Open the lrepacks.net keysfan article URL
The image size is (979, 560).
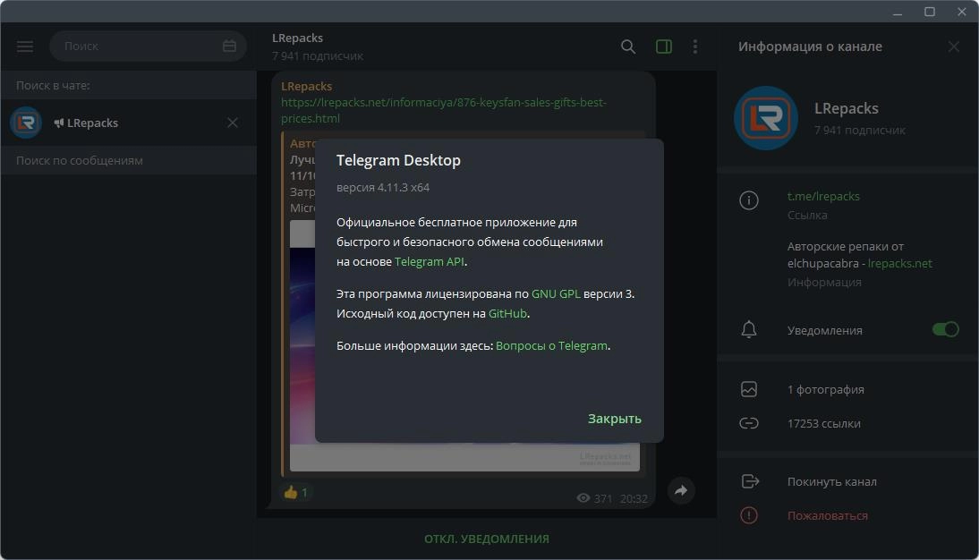443,111
